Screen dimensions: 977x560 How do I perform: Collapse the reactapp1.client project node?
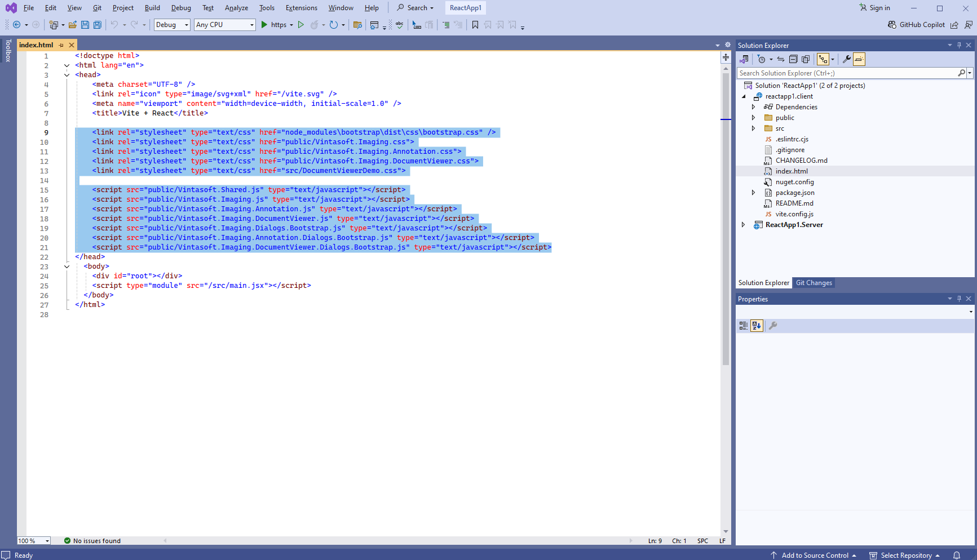(x=744, y=96)
